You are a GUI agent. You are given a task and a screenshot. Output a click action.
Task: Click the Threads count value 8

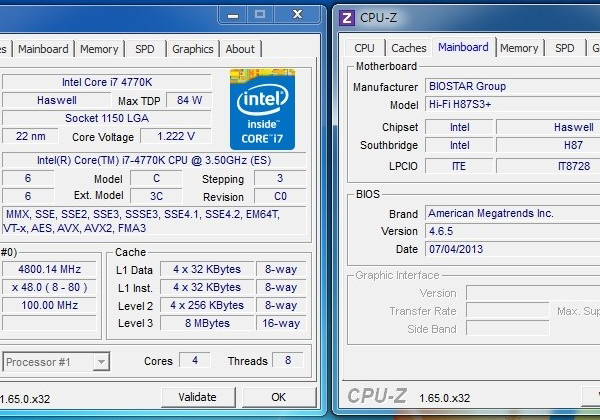[x=288, y=360]
